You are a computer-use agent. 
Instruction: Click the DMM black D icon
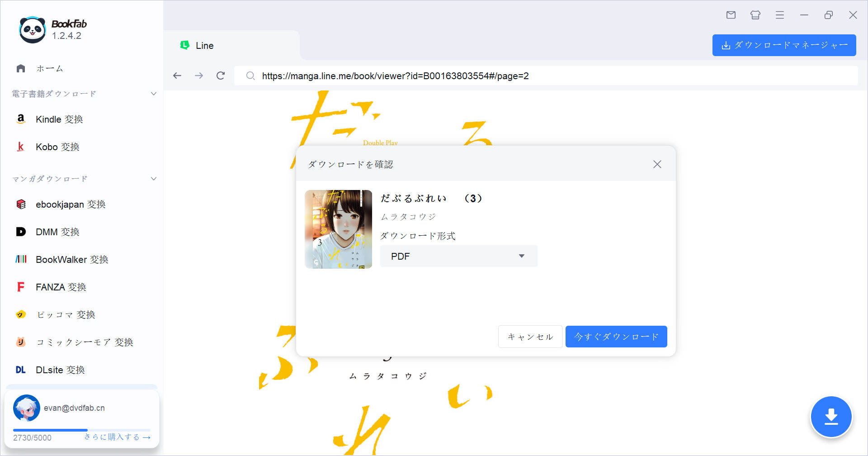[21, 232]
